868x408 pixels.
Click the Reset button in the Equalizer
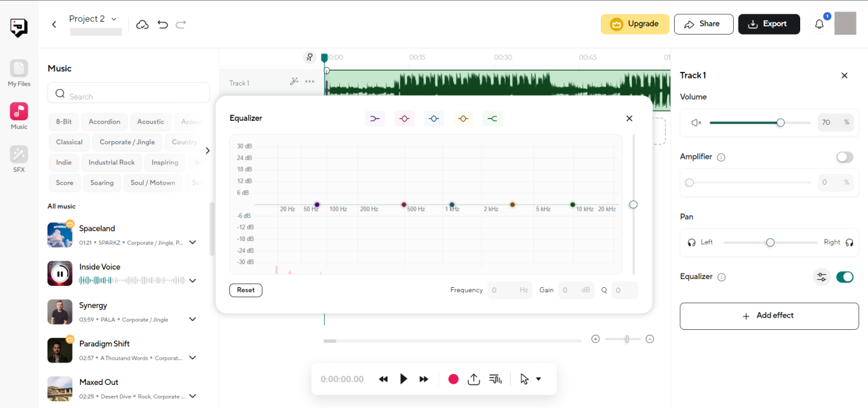(245, 290)
